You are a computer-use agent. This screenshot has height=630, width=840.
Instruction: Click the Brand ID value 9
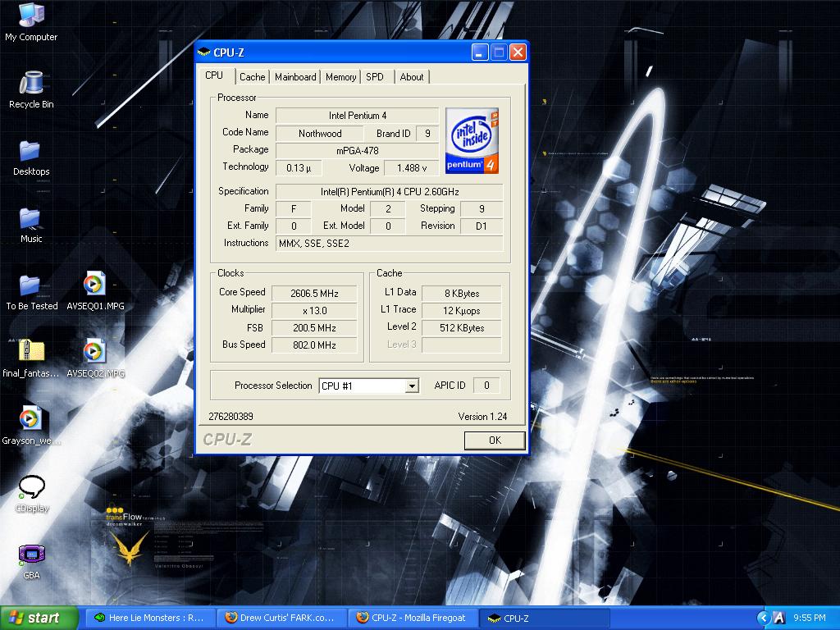click(427, 134)
